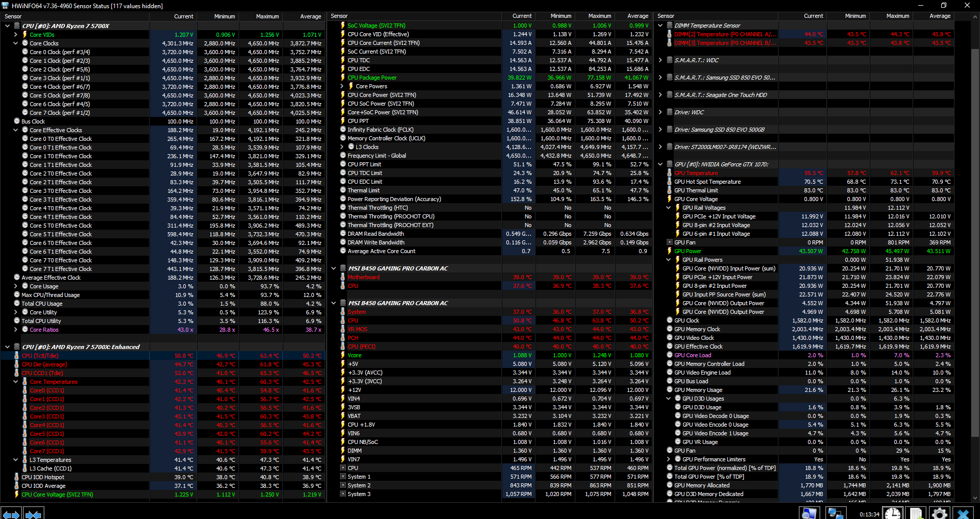Start logging with the log file icon
980x519 pixels.
pos(916,513)
